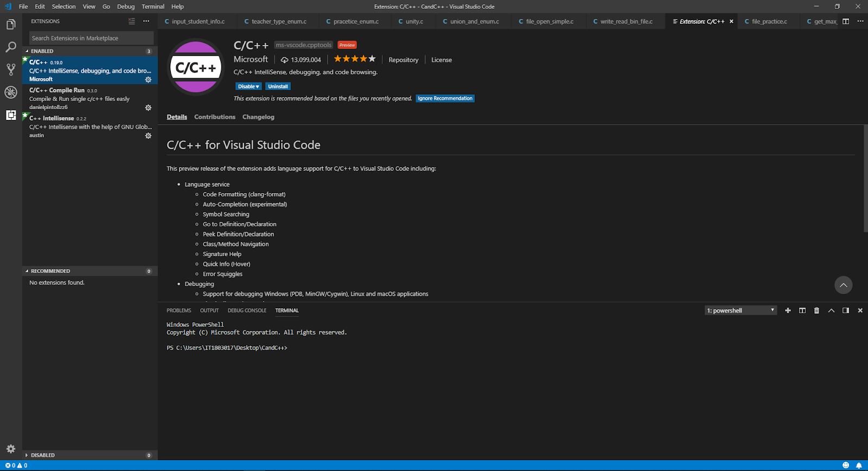Open the gear menu for C++ Intellisense

(148, 136)
